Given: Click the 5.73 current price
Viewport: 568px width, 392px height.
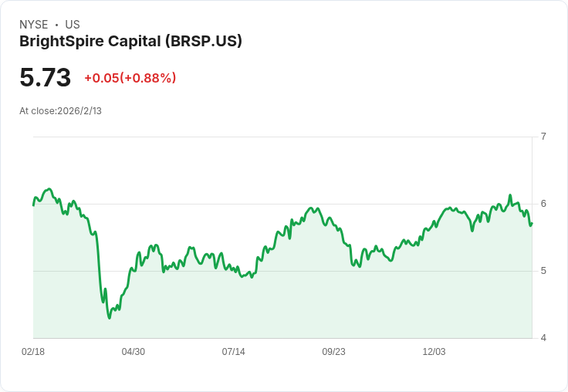Looking at the screenshot, I should click(x=45, y=78).
